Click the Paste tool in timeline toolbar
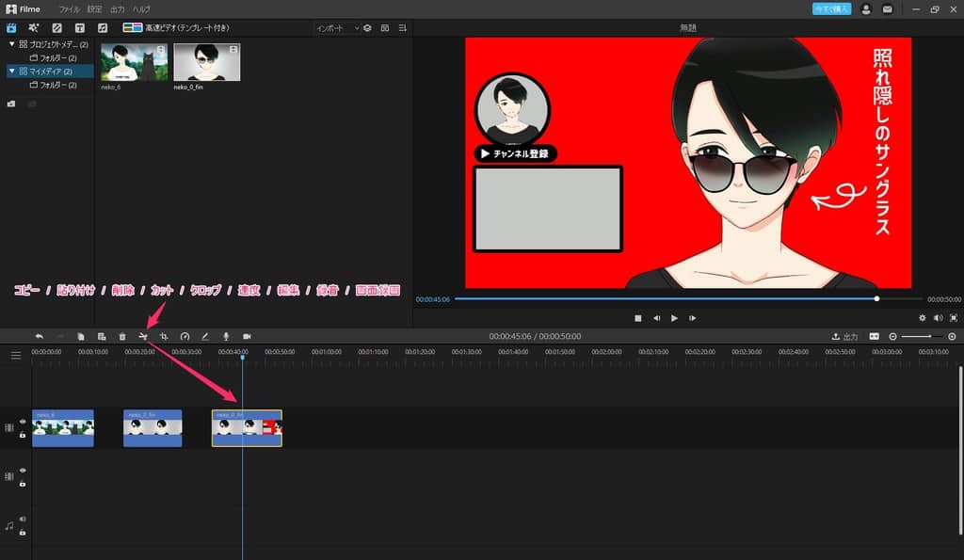 [x=102, y=336]
